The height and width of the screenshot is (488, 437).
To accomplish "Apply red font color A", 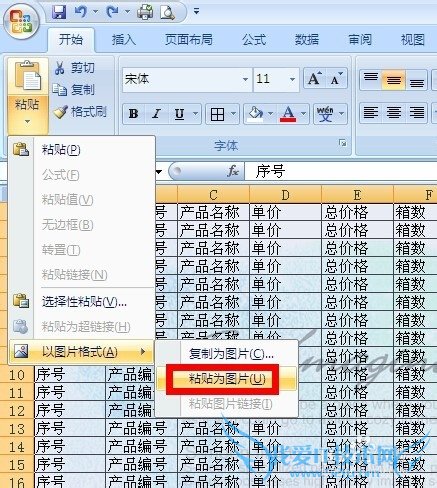I will pyautogui.click(x=288, y=114).
